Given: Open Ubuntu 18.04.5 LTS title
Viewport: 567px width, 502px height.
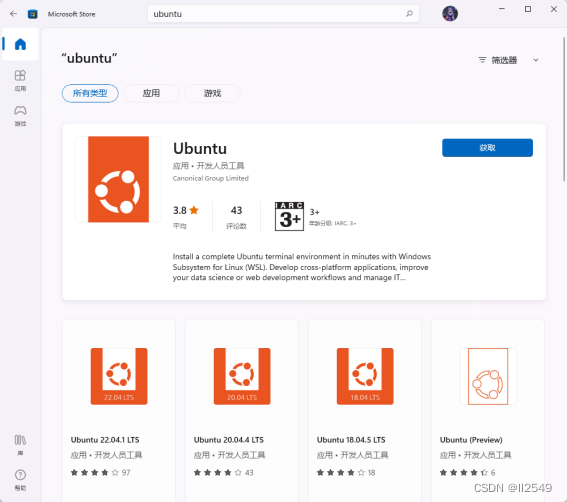Looking at the screenshot, I should [351, 440].
